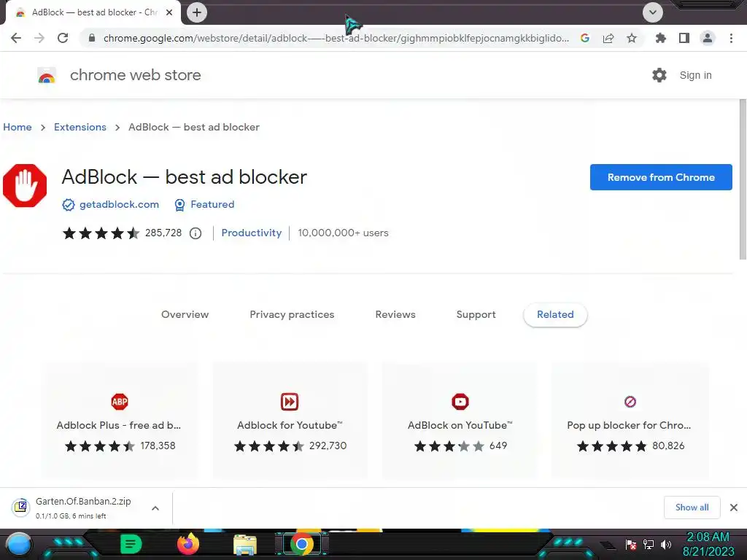Go to Home breadcrumb
Image resolution: width=747 pixels, height=560 pixels.
(18, 127)
